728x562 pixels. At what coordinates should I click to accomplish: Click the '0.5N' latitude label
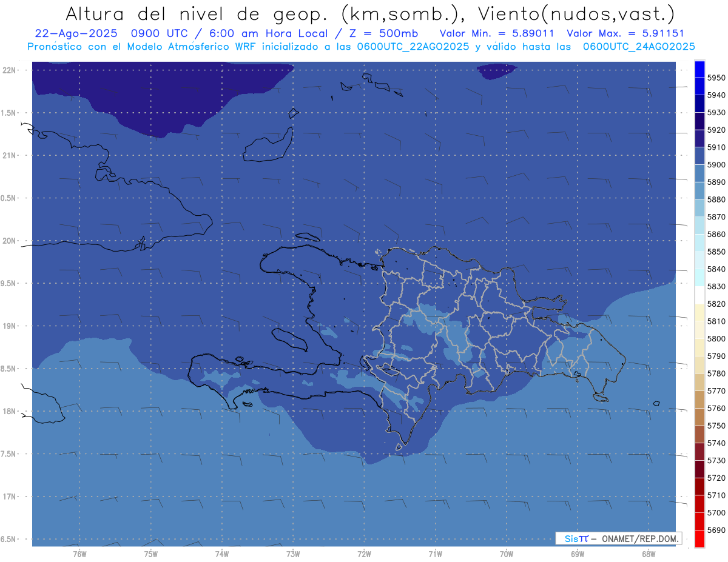pos(8,198)
